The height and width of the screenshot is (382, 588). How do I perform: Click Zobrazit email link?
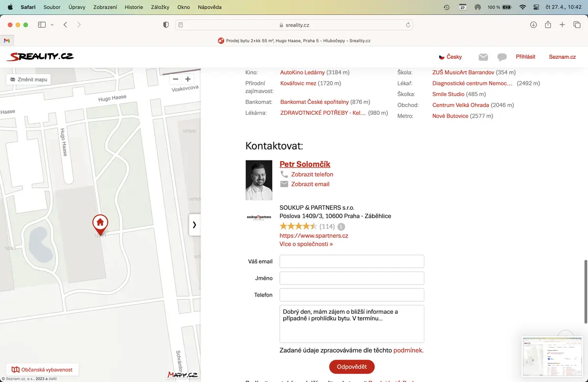coord(310,184)
